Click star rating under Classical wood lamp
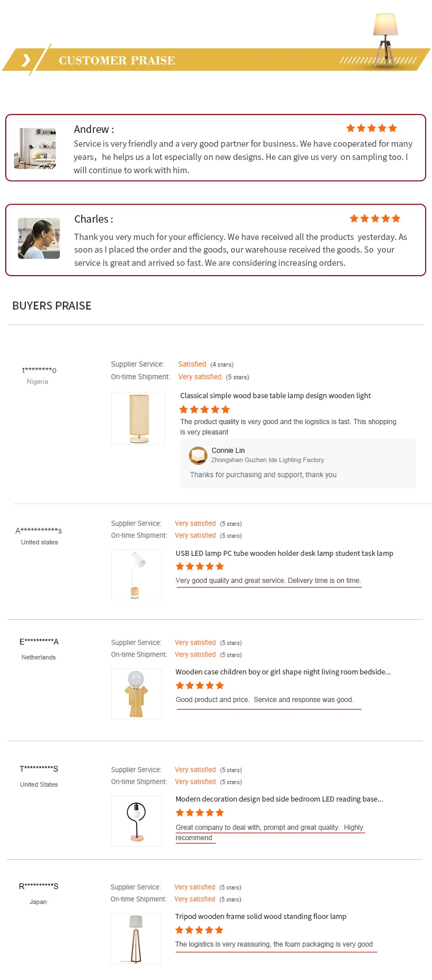432x980 pixels. pyautogui.click(x=204, y=410)
